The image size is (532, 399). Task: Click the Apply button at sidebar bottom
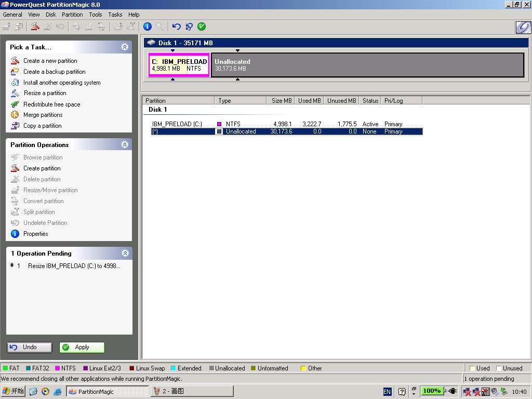(x=82, y=347)
